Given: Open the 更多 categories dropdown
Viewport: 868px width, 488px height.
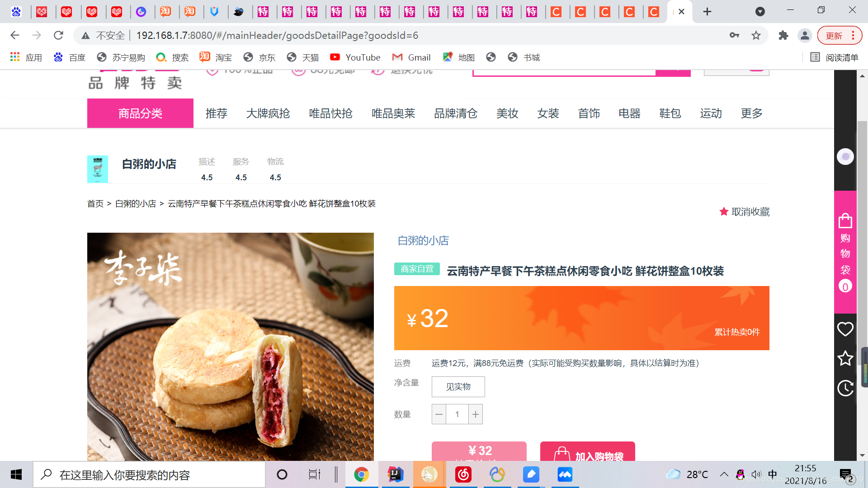Looking at the screenshot, I should coord(751,113).
